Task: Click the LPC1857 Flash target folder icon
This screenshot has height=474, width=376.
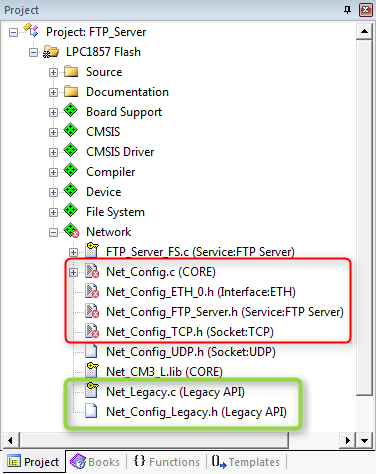Action: tap(51, 52)
